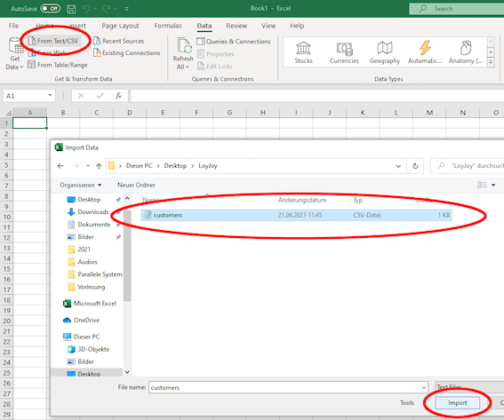Click the formula bar input area
Viewport: 504px width, 420px height.
[316, 96]
